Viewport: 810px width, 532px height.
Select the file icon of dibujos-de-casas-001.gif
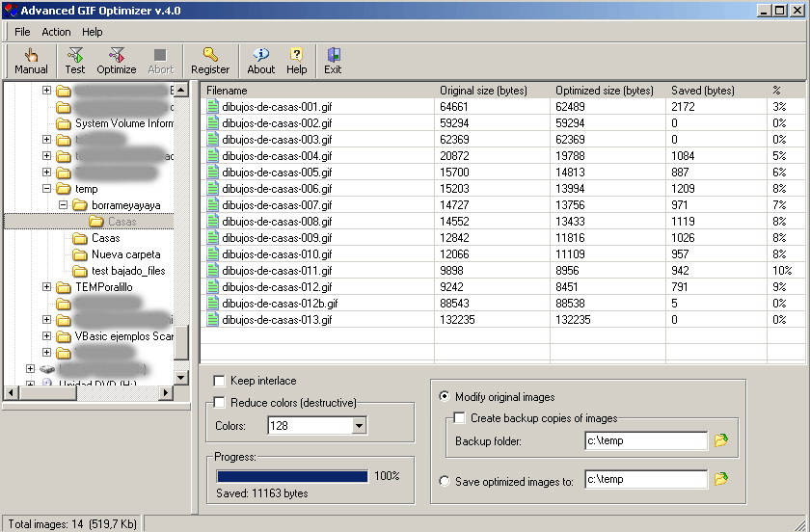pyautogui.click(x=212, y=106)
